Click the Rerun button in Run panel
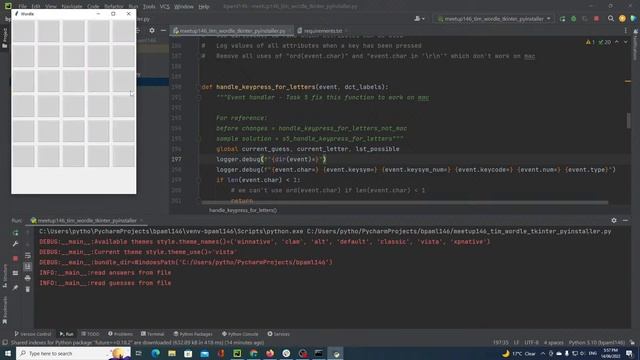Screen dimensions: 640x360 click(x=16, y=233)
